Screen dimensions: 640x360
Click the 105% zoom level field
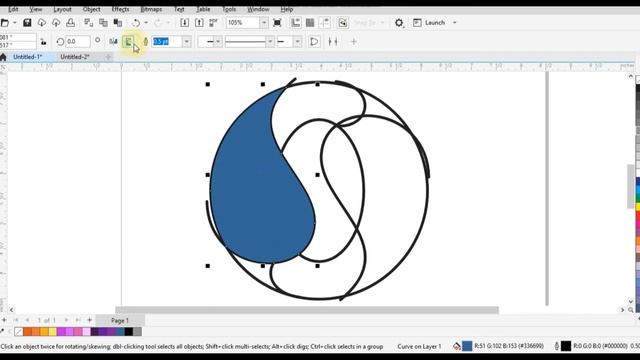pos(243,23)
